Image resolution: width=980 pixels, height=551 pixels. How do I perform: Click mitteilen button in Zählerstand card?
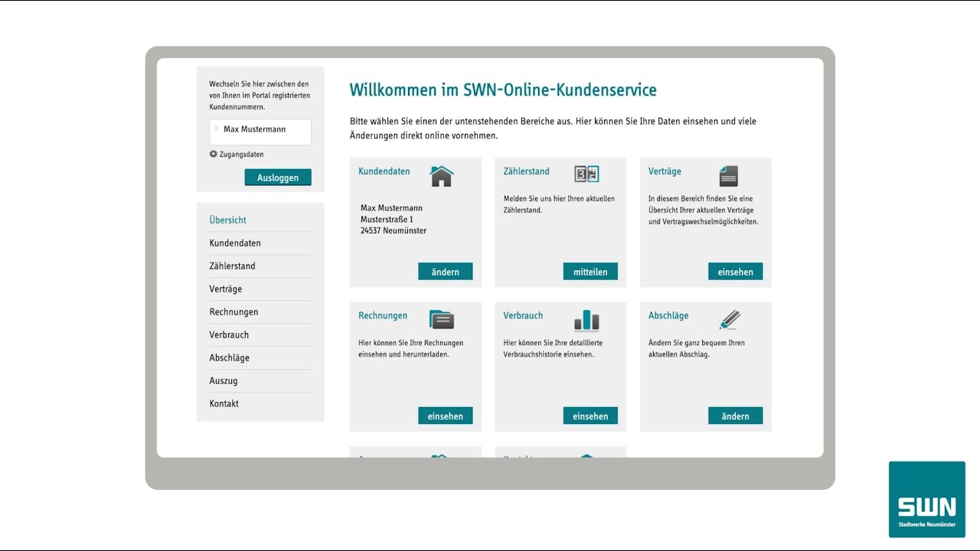point(590,272)
